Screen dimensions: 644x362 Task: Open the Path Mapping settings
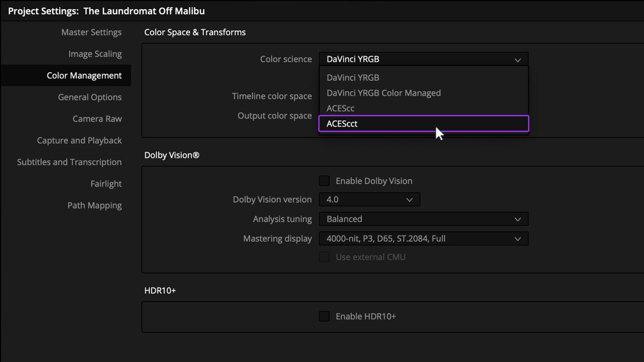click(x=94, y=205)
